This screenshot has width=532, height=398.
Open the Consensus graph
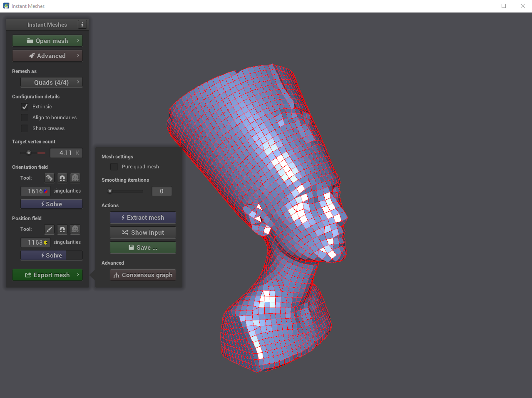tap(143, 275)
